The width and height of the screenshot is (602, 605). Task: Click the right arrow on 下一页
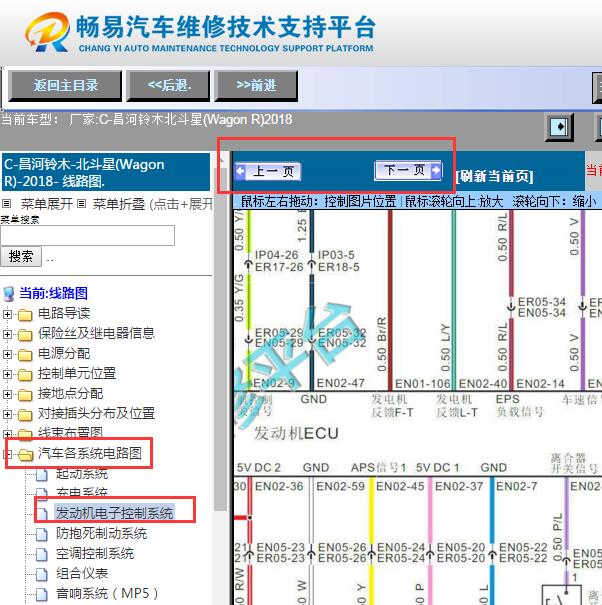(436, 170)
